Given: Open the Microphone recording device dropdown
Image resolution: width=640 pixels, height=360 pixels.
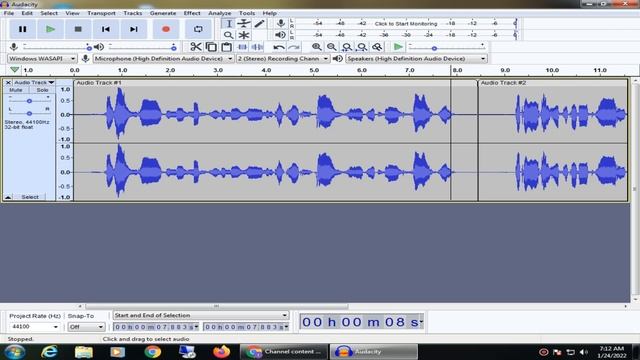Looking at the screenshot, I should click(163, 59).
